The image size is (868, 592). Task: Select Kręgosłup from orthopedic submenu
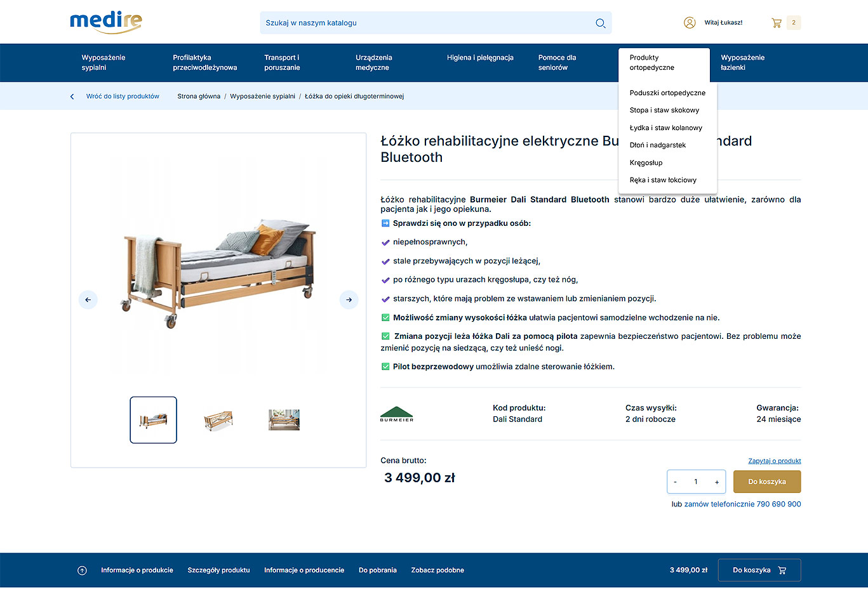(x=646, y=163)
